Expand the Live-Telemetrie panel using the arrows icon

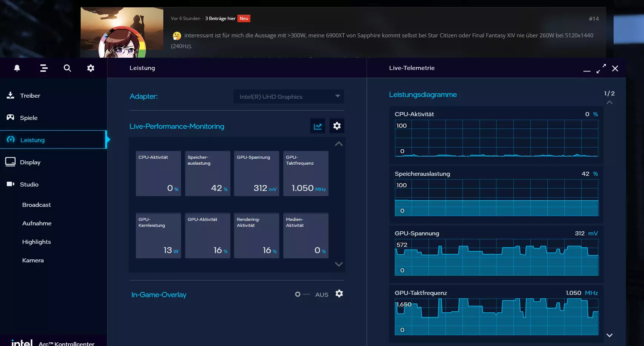tap(601, 68)
